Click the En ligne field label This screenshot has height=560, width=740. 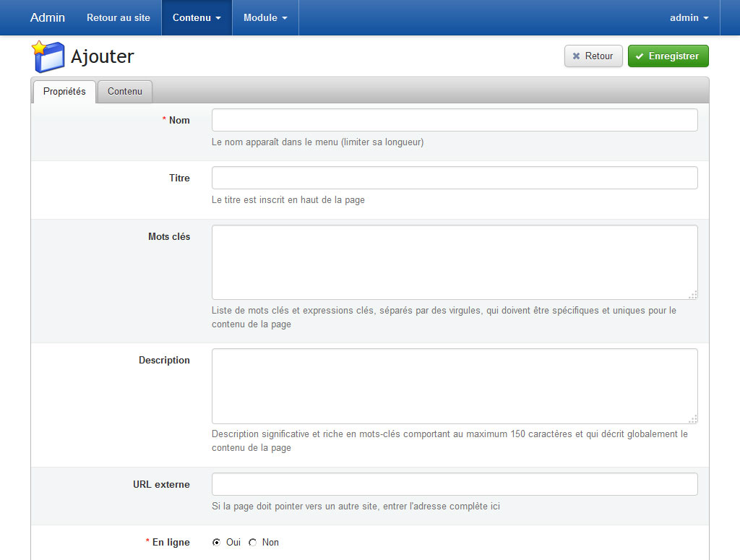pos(171,543)
